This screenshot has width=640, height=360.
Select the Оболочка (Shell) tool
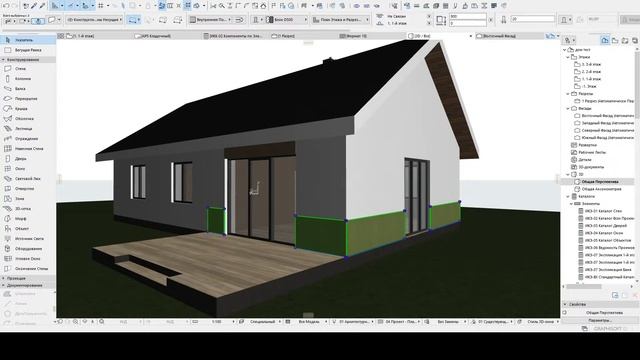click(x=28, y=118)
